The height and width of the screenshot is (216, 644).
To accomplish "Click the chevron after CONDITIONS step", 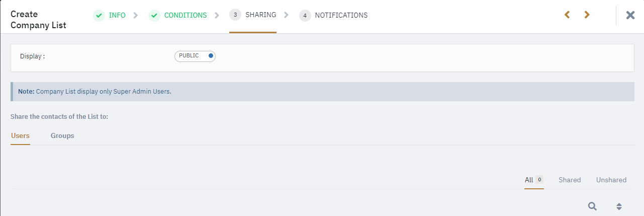I will (217, 15).
